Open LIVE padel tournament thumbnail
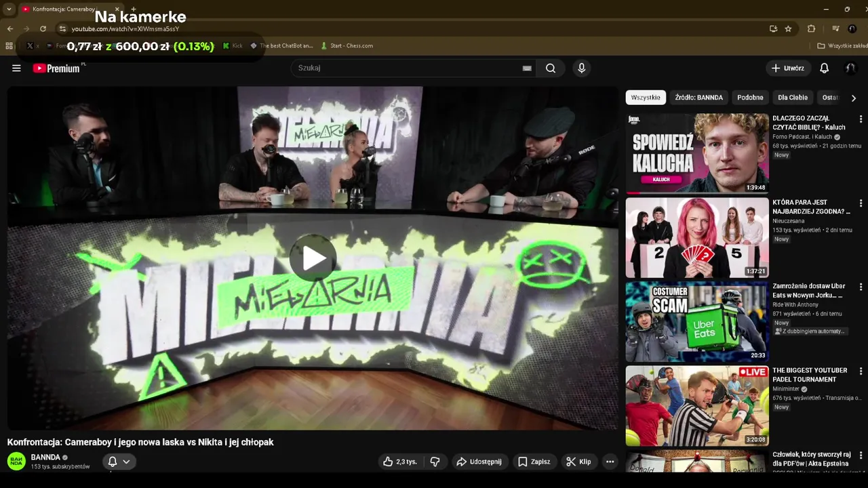This screenshot has width=868, height=488. point(697,406)
